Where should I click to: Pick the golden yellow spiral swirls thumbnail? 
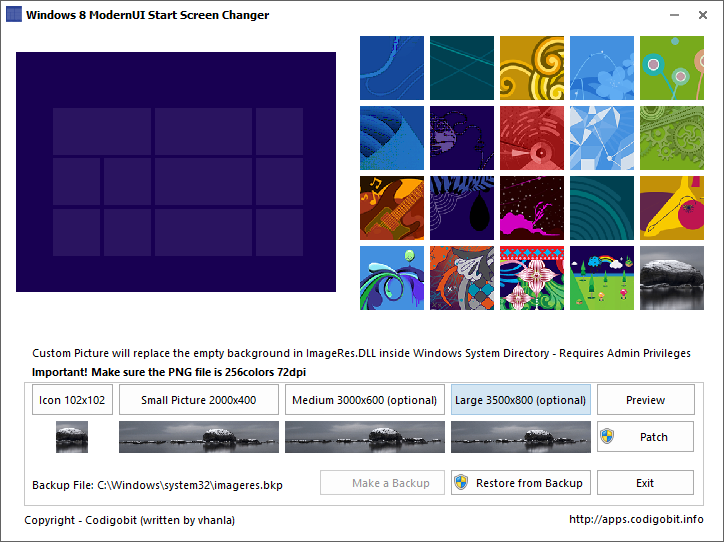tap(532, 68)
